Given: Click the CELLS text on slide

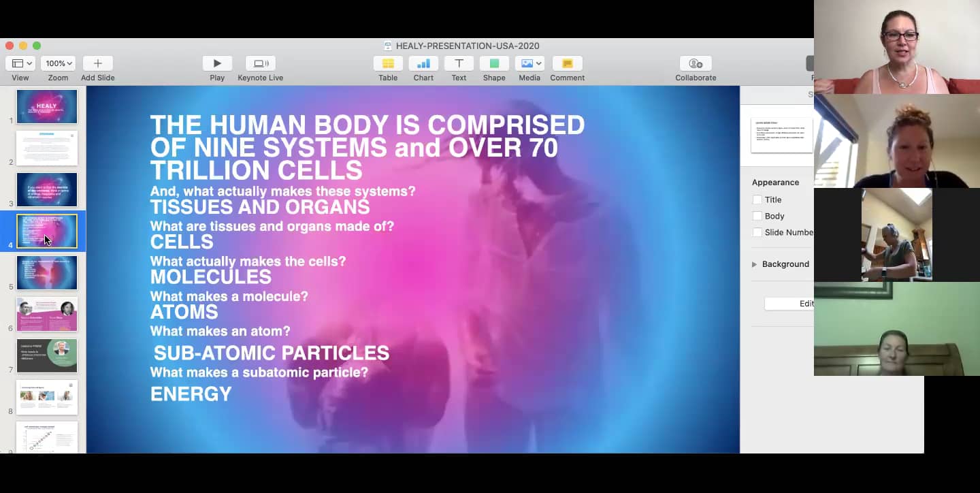Looking at the screenshot, I should click(x=182, y=242).
